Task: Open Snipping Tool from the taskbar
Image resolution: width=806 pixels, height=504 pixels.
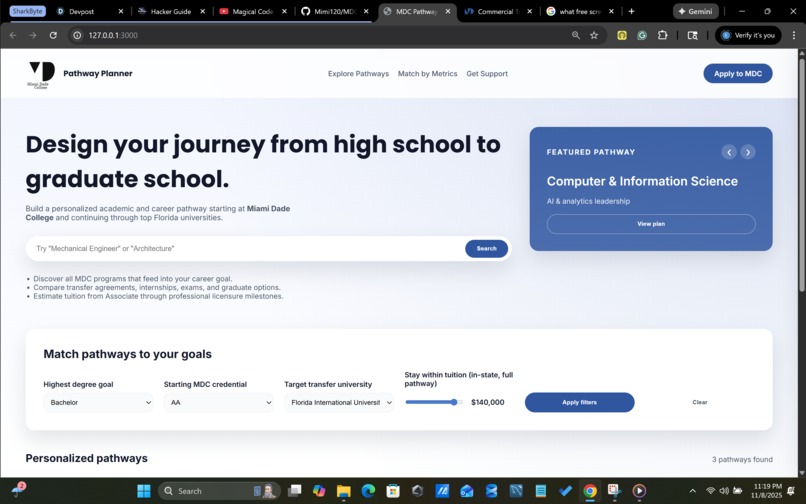Action: (x=614, y=491)
